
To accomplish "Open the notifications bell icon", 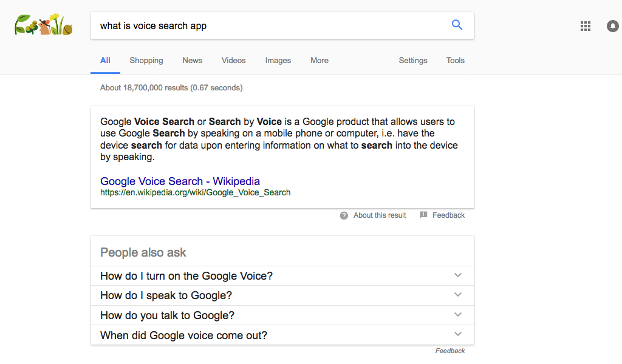I will [613, 26].
